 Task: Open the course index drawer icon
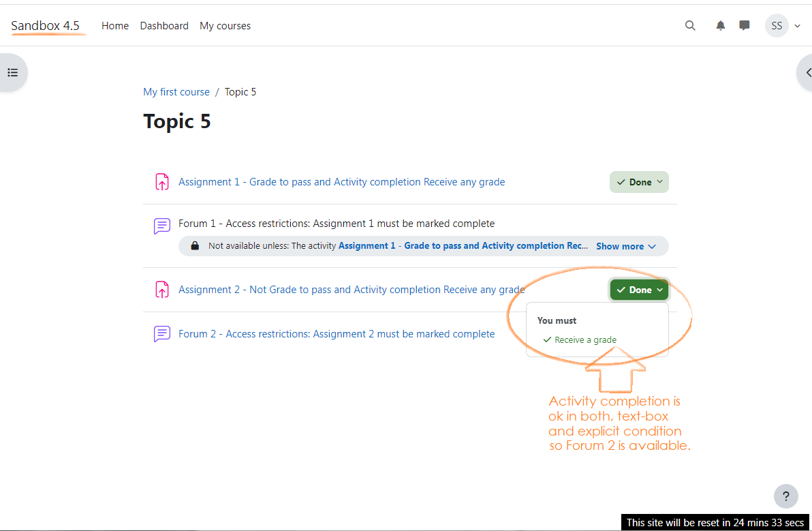13,72
